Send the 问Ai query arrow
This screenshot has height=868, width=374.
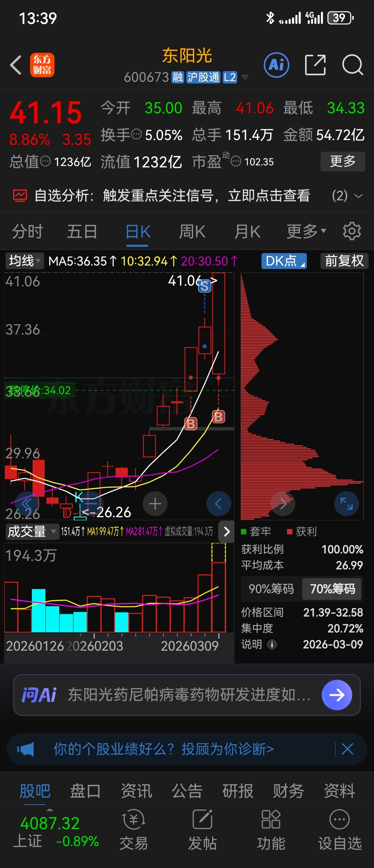(x=337, y=695)
